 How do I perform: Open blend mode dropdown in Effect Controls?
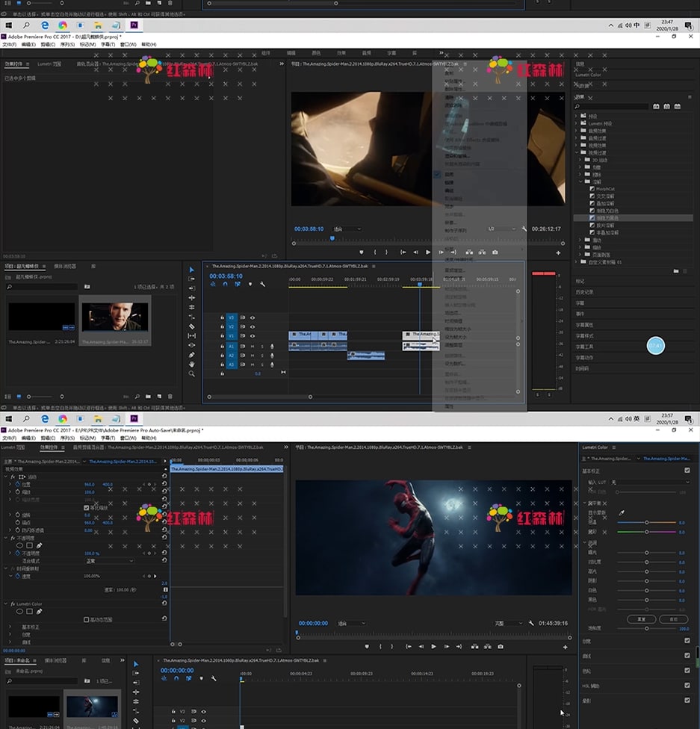(x=110, y=561)
